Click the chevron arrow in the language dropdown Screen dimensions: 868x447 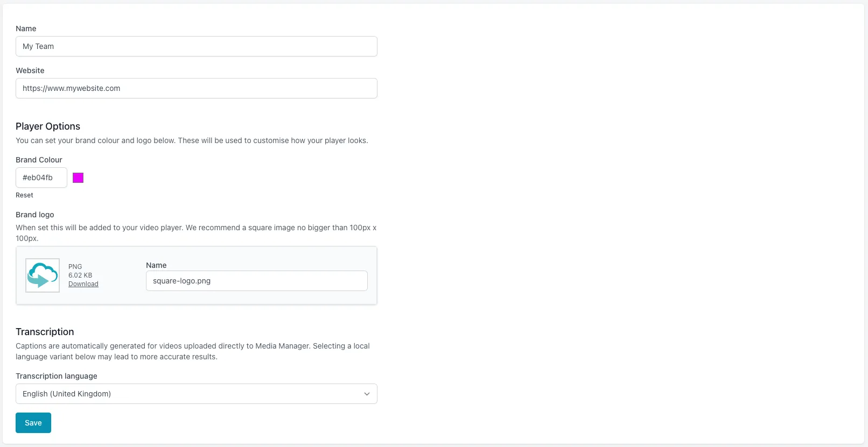coord(367,394)
